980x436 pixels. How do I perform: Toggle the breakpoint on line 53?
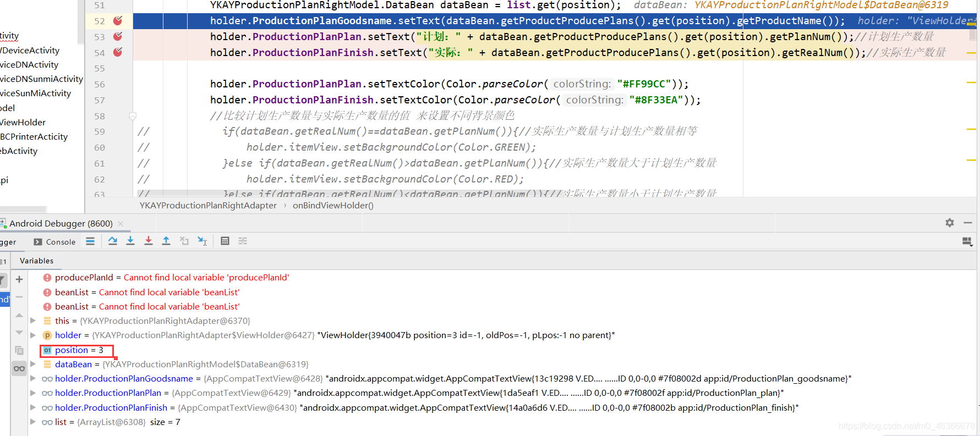pyautogui.click(x=118, y=36)
